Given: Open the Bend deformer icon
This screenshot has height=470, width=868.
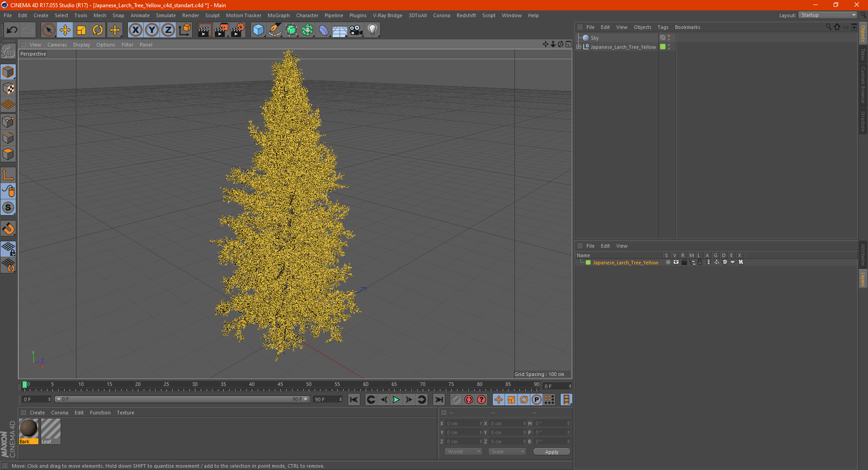Looking at the screenshot, I should (x=324, y=30).
